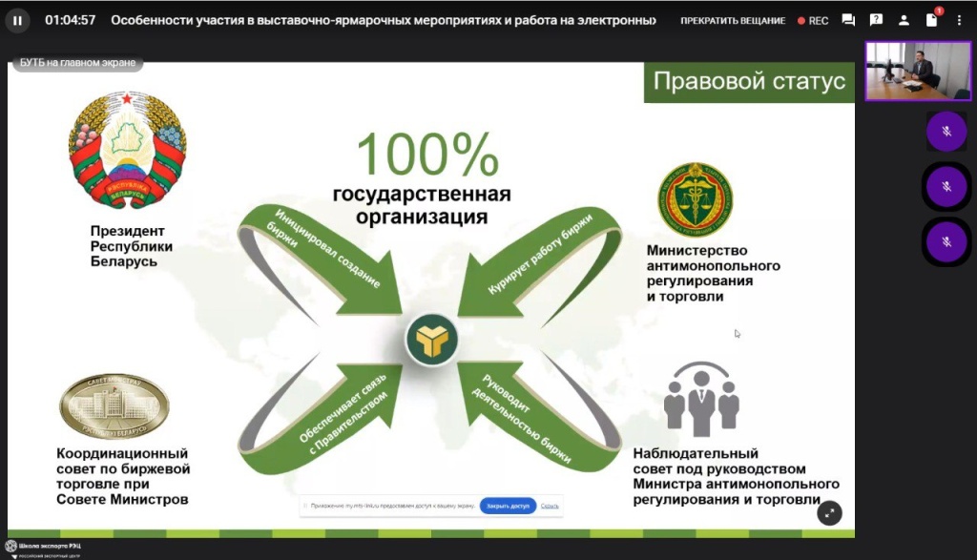The height and width of the screenshot is (560, 977).
Task: Open the three-dot more options menu
Action: pos(959,21)
